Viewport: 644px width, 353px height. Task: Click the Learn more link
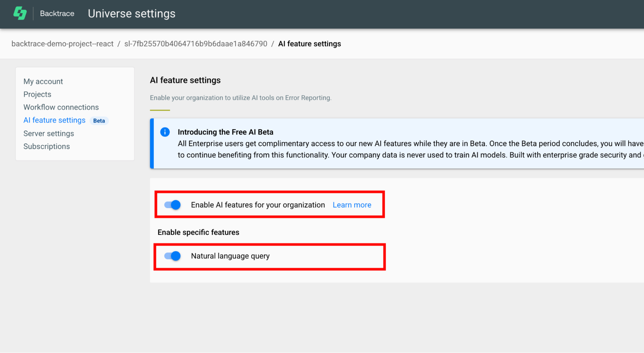(352, 205)
